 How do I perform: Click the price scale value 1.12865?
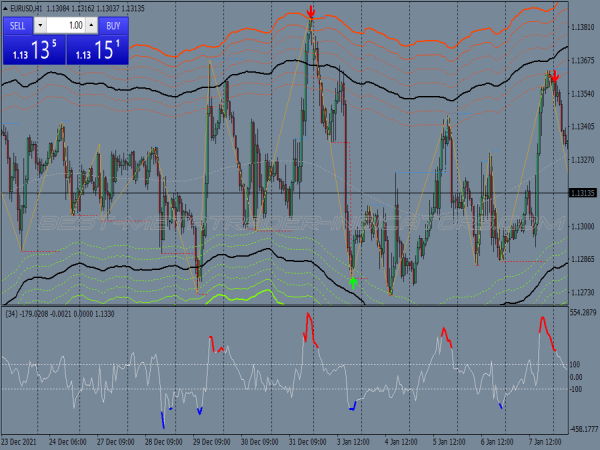click(x=583, y=259)
